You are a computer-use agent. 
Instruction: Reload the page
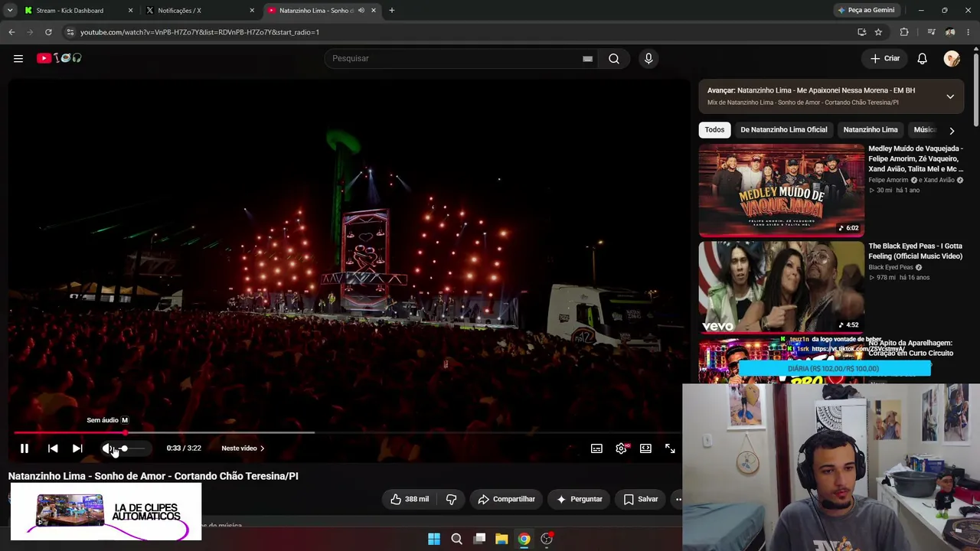[x=48, y=32]
